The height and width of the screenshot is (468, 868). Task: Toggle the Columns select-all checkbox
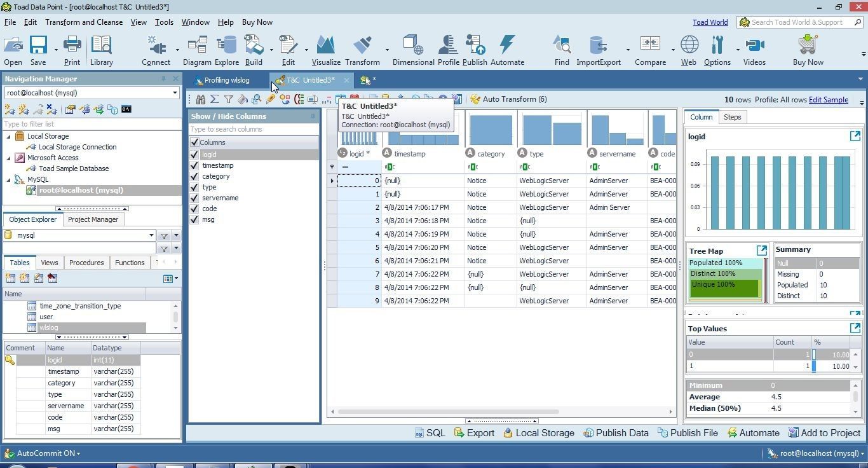tap(194, 142)
